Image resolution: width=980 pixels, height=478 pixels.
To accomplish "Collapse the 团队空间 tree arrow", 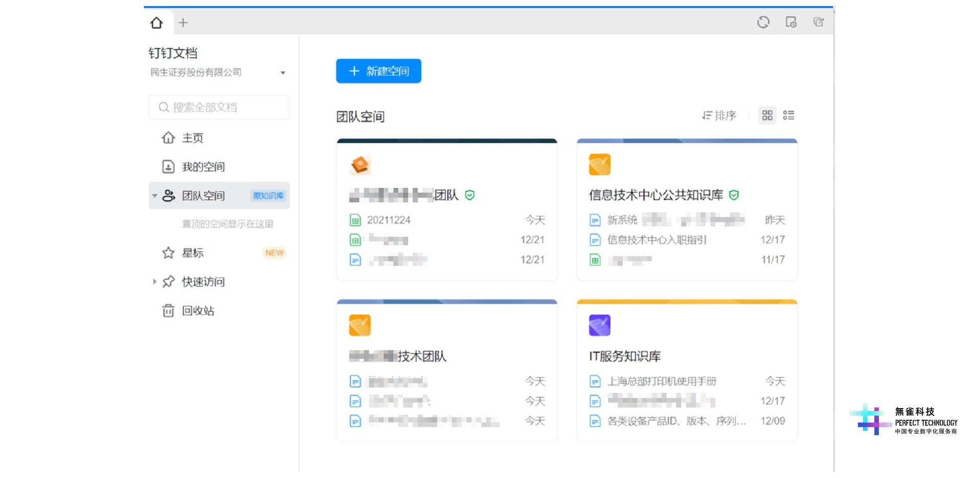I will (x=155, y=196).
